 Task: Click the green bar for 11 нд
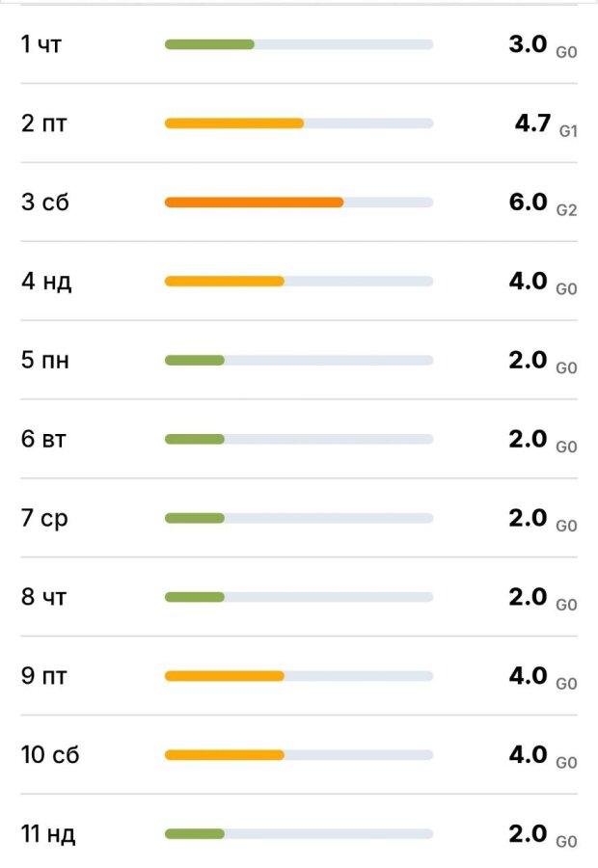(x=194, y=834)
